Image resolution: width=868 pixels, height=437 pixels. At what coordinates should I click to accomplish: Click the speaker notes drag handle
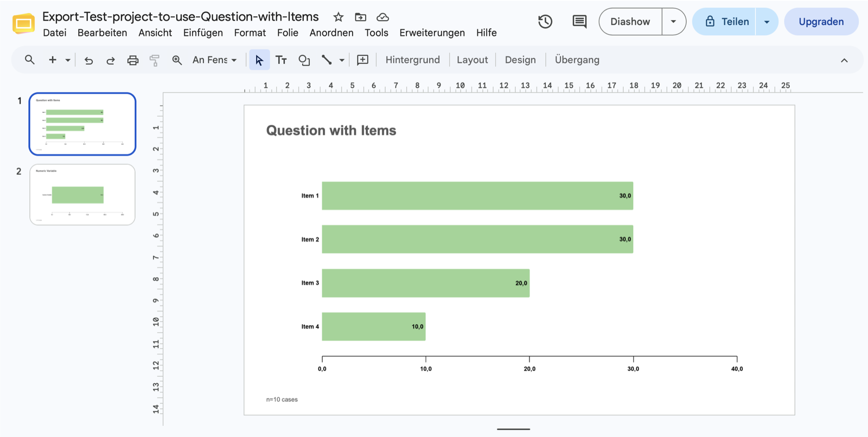pyautogui.click(x=513, y=429)
